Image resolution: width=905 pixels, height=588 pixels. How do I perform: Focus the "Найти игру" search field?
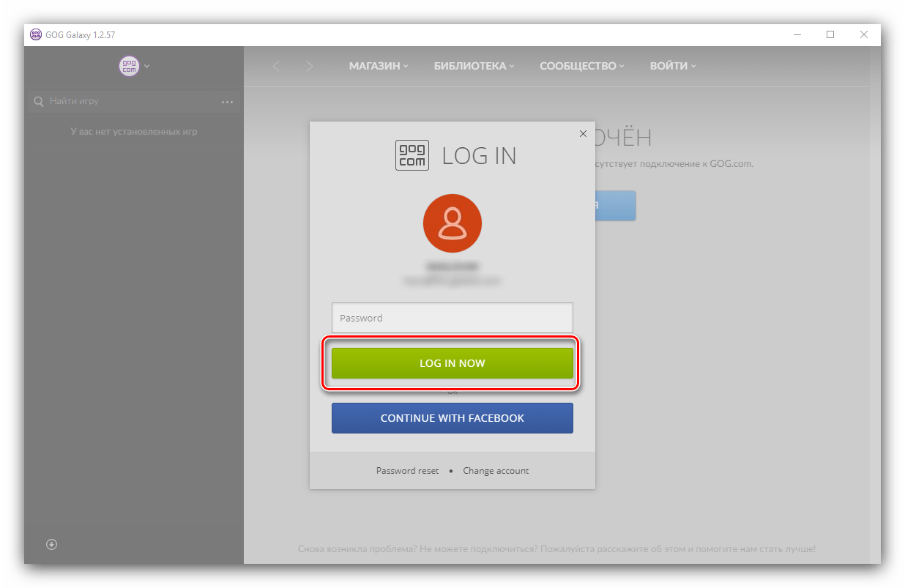pos(121,102)
